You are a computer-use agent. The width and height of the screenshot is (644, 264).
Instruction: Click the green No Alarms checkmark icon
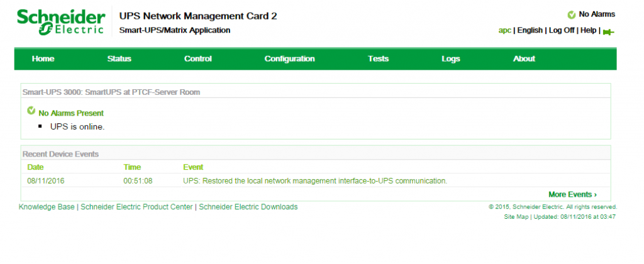(x=571, y=14)
